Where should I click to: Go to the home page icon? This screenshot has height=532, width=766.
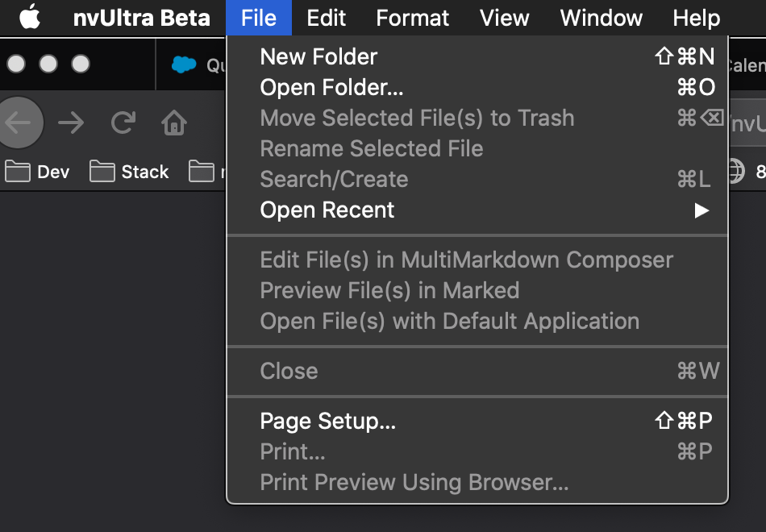click(174, 123)
